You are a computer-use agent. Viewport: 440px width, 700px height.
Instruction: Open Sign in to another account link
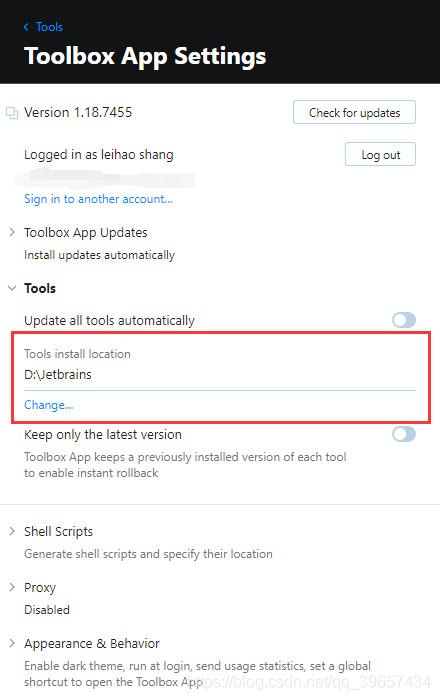click(99, 199)
